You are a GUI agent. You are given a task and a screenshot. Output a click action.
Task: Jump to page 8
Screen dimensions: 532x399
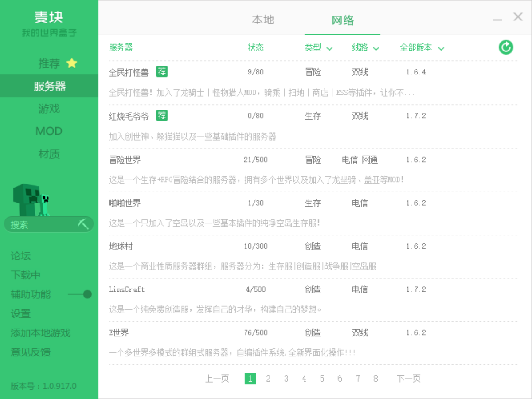376,379
